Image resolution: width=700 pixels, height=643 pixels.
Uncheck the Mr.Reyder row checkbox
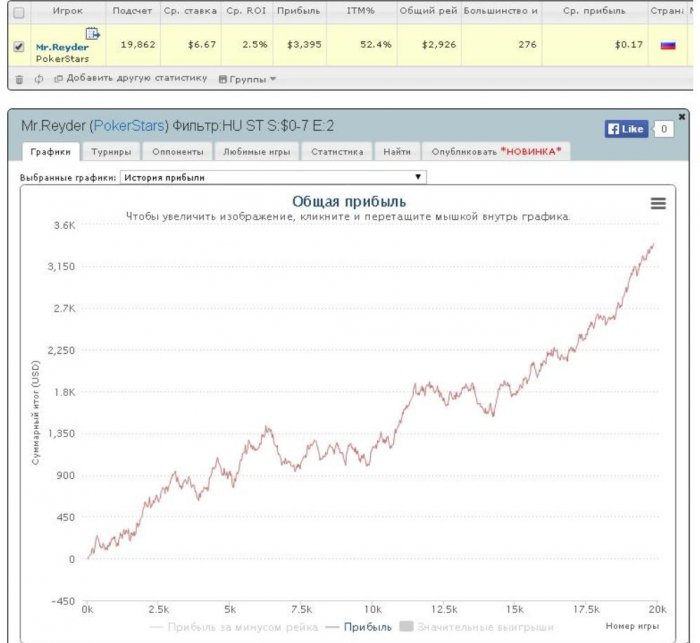pos(19,46)
